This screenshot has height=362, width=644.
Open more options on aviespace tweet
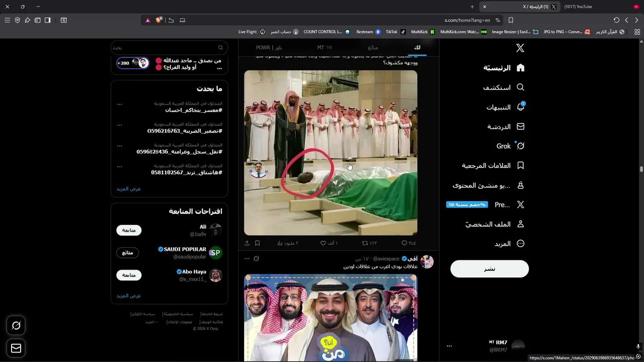coord(247,258)
